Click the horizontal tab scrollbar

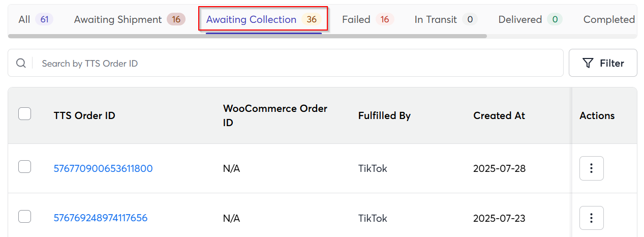pos(248,36)
